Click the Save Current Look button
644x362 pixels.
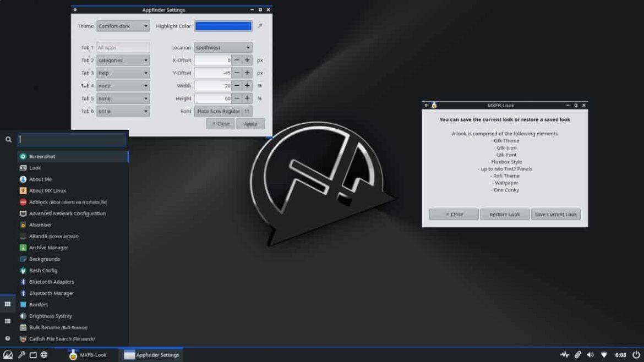(556, 214)
